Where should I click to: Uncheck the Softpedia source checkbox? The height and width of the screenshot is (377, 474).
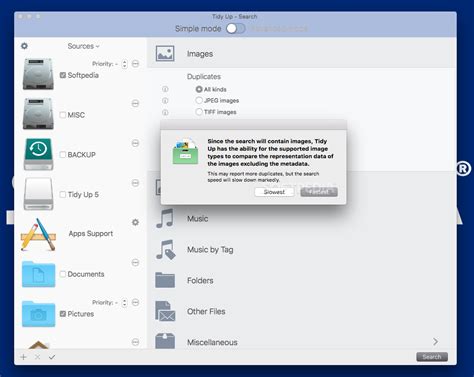[x=63, y=75]
